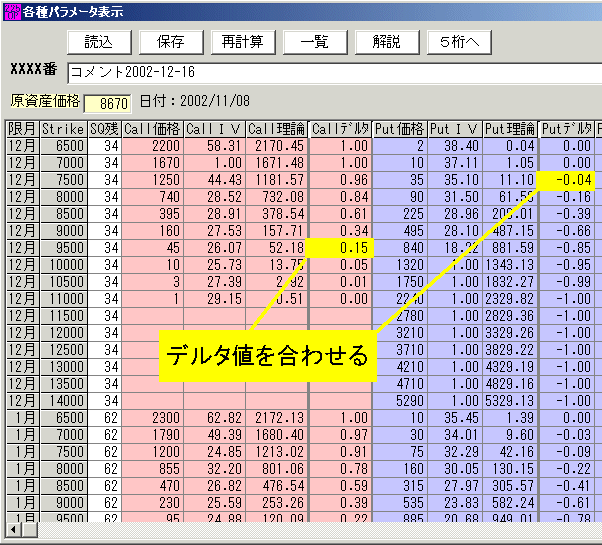Screen dimensions: 602x545
Task: Click the 再計算 recalculate button
Action: click(x=243, y=42)
